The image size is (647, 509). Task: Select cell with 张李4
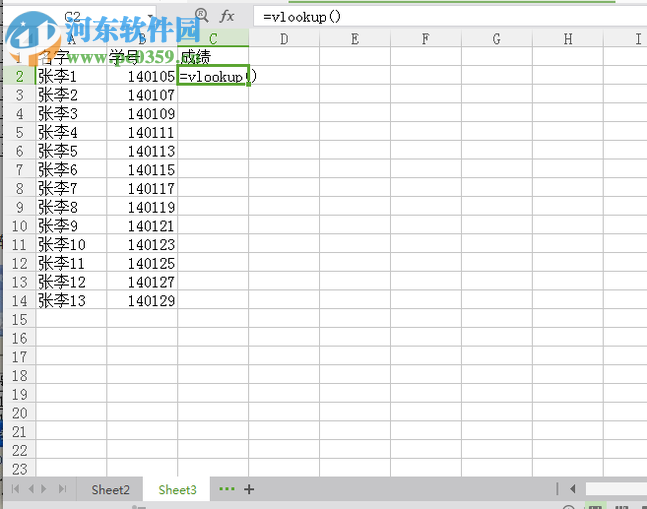click(71, 132)
